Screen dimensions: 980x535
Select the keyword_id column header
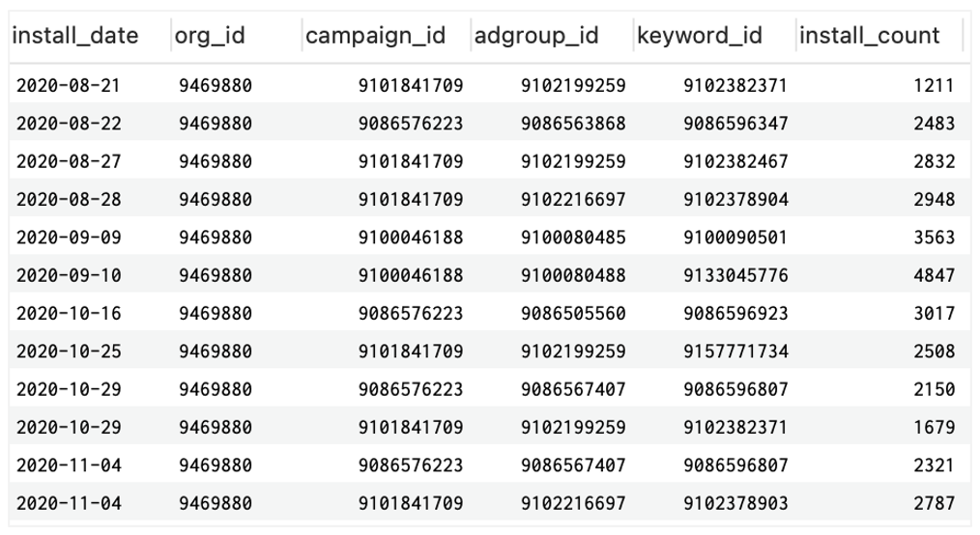700,36
